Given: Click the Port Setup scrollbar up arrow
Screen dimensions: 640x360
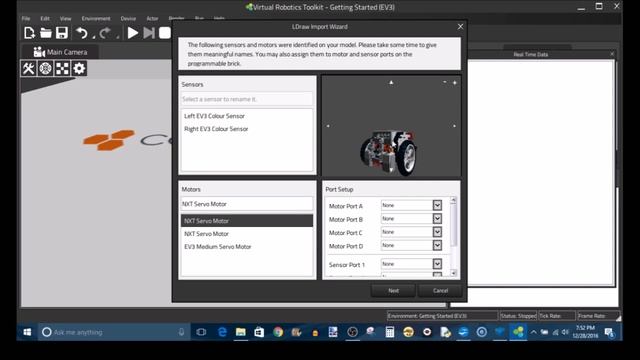Looking at the screenshot, I should pos(453,200).
